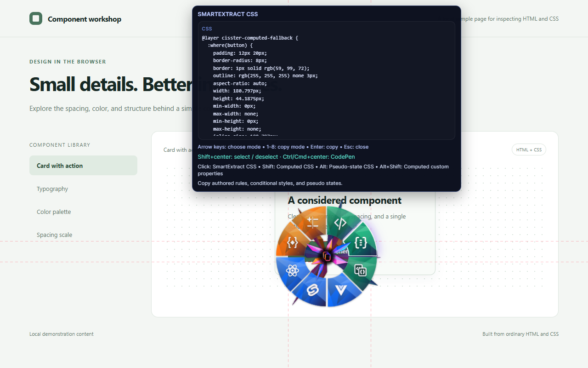Switch to the Typography section
Viewport: 588px width, 368px height.
pos(83,189)
